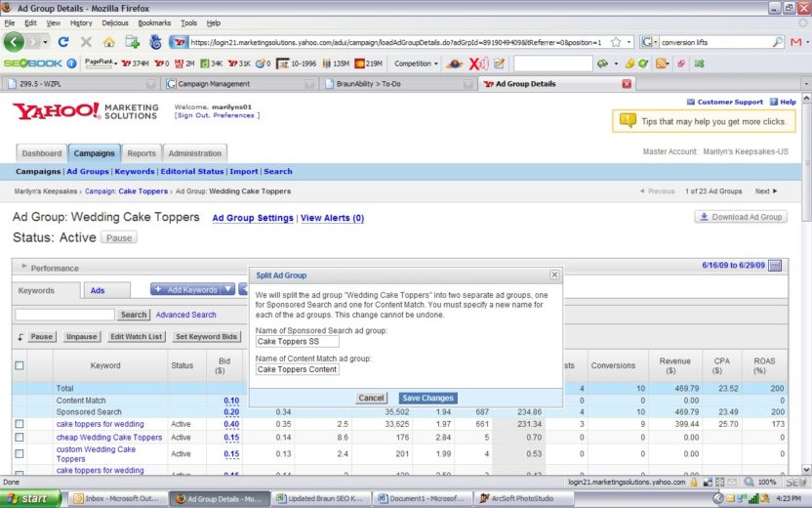Close the Ad Group Details tab
The width and height of the screenshot is (812, 508).
627,83
